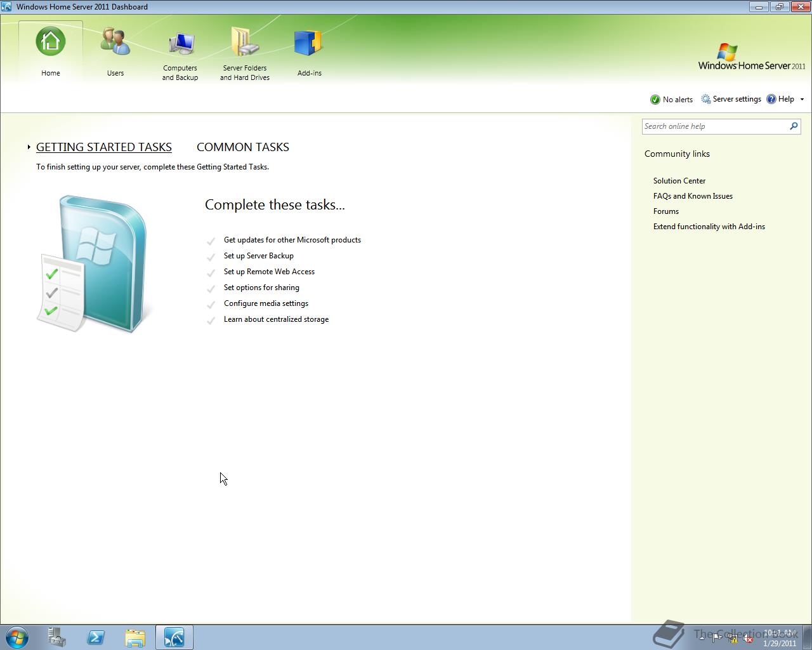This screenshot has width=812, height=650.
Task: Restore down the Dashboard window
Action: (x=779, y=7)
